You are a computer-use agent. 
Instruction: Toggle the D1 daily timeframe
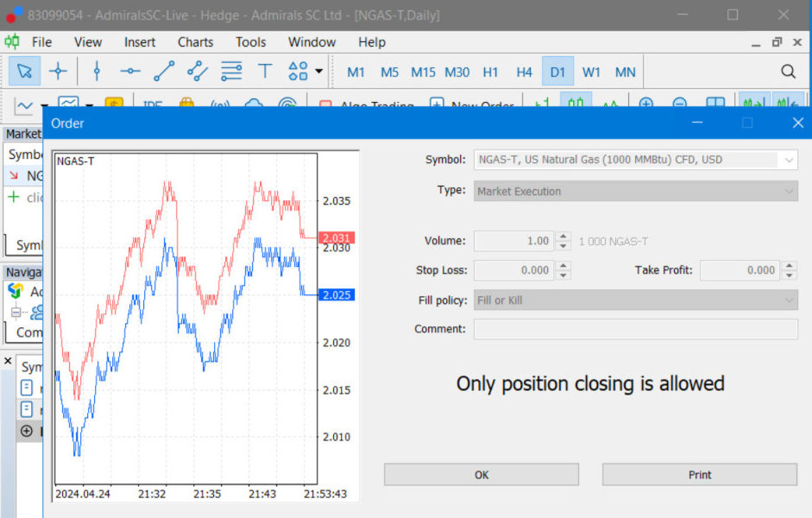pos(557,73)
